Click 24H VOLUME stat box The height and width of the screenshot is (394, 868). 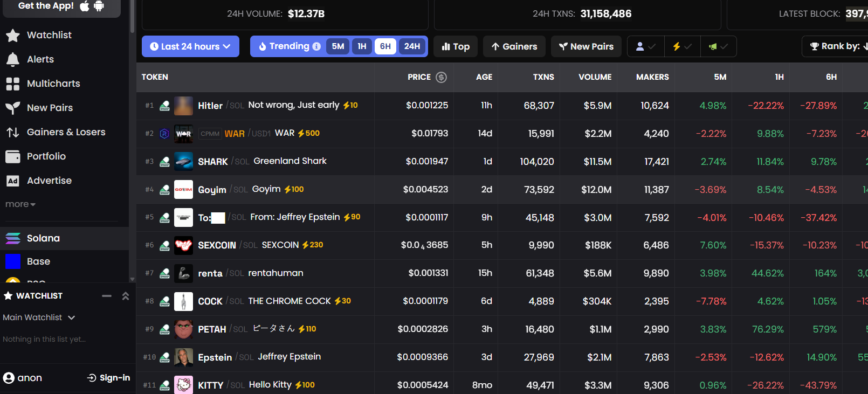coord(285,14)
